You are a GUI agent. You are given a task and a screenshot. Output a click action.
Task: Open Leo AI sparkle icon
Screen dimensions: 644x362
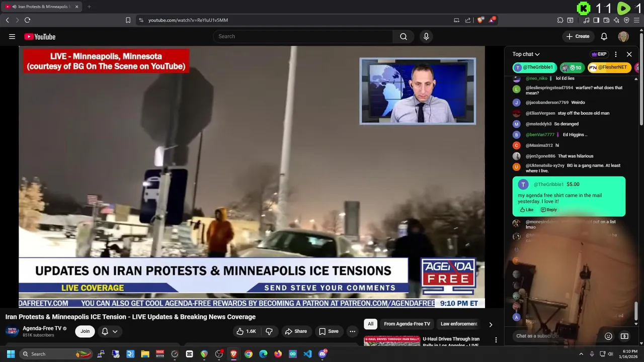click(616, 20)
